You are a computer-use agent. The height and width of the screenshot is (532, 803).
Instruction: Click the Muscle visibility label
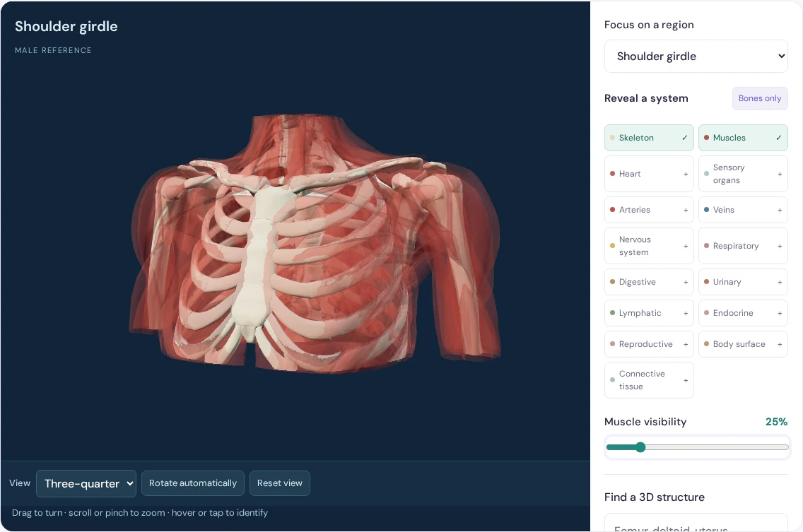645,422
